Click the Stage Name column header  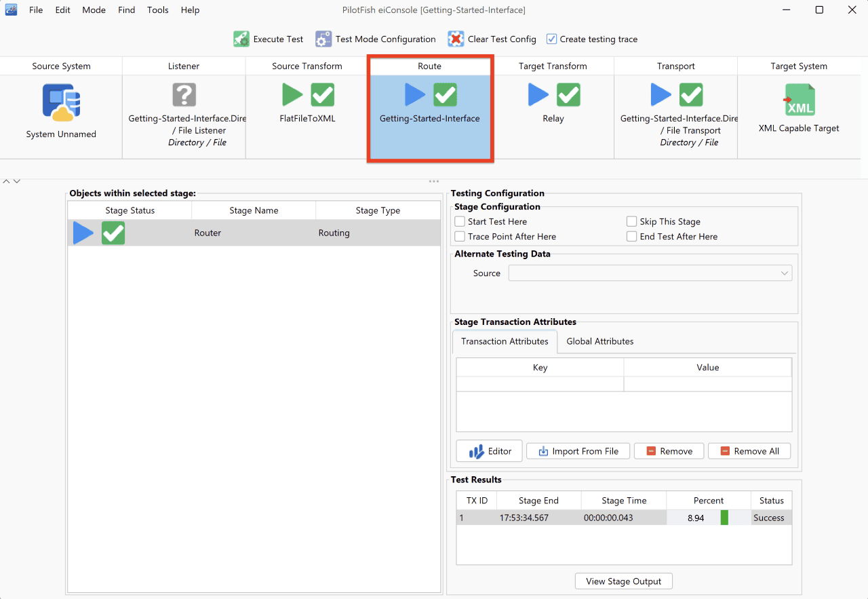click(x=254, y=210)
